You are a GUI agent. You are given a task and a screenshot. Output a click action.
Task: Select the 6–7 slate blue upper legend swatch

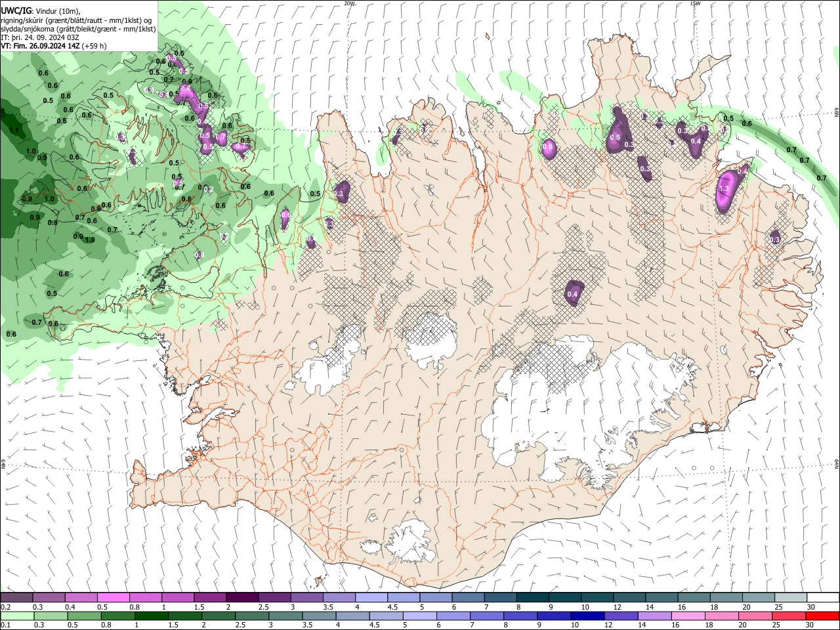[x=468, y=598]
